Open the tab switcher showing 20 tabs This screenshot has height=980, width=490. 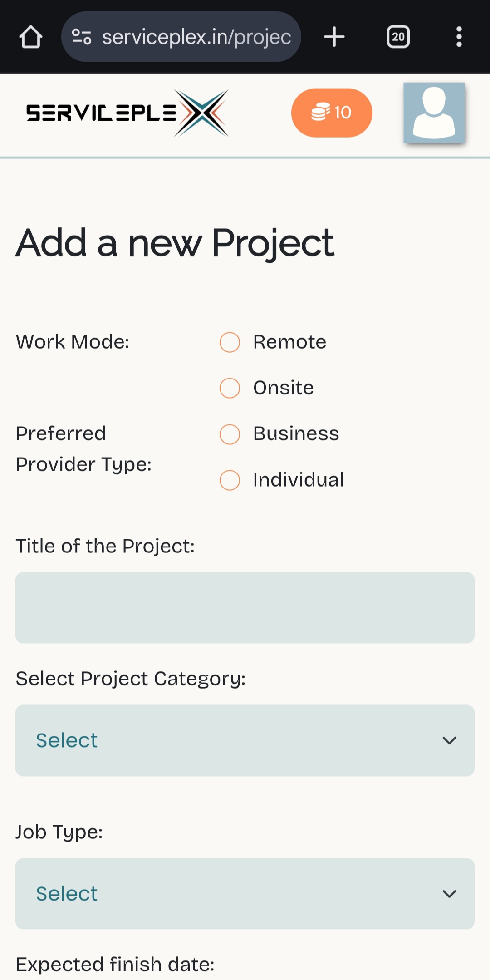398,37
